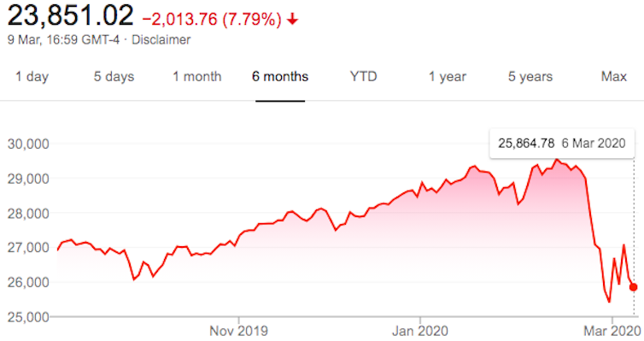
Task: Open the 1 month view
Action: click(x=196, y=76)
